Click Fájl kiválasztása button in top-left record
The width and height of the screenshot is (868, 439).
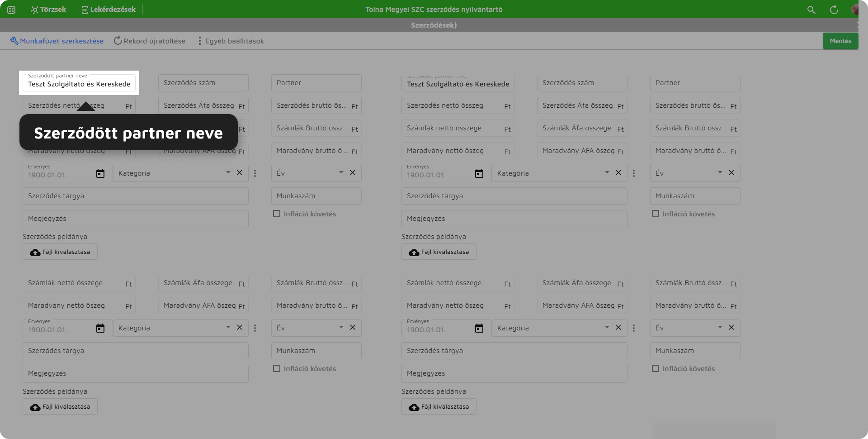60,252
